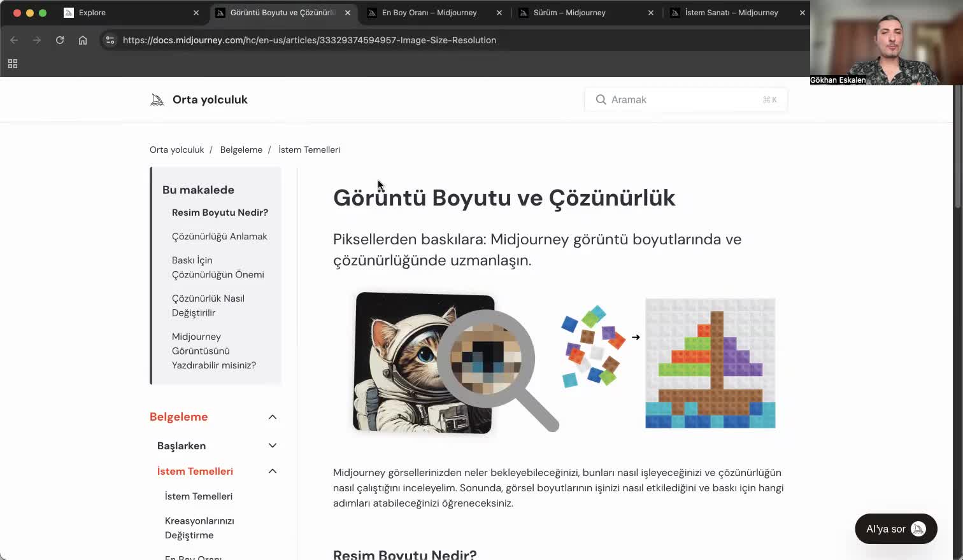Click Belgeleme breadcrumb link
This screenshot has height=560, width=963.
241,150
